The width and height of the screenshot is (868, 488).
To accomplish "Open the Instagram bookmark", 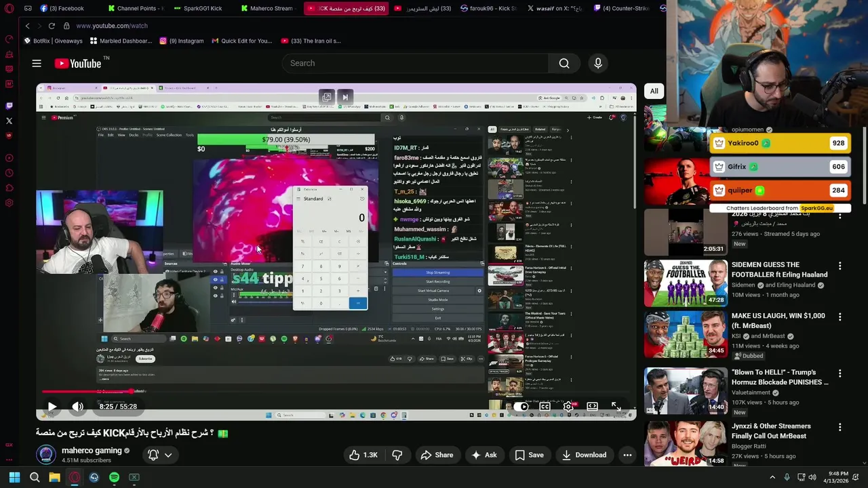I will click(181, 41).
